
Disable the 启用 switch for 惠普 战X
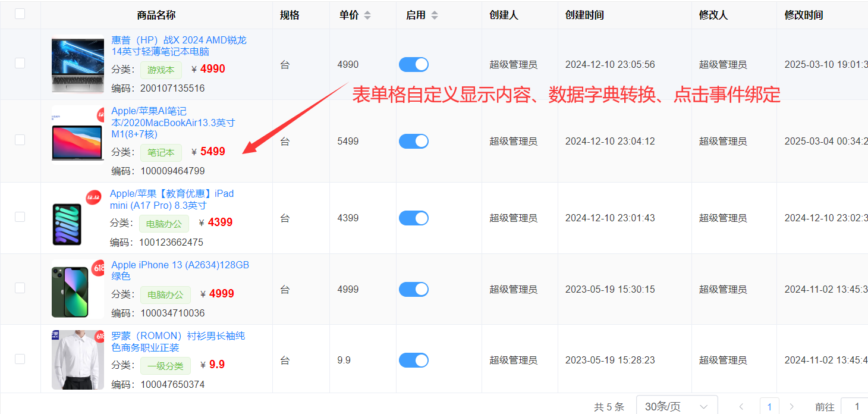[414, 64]
